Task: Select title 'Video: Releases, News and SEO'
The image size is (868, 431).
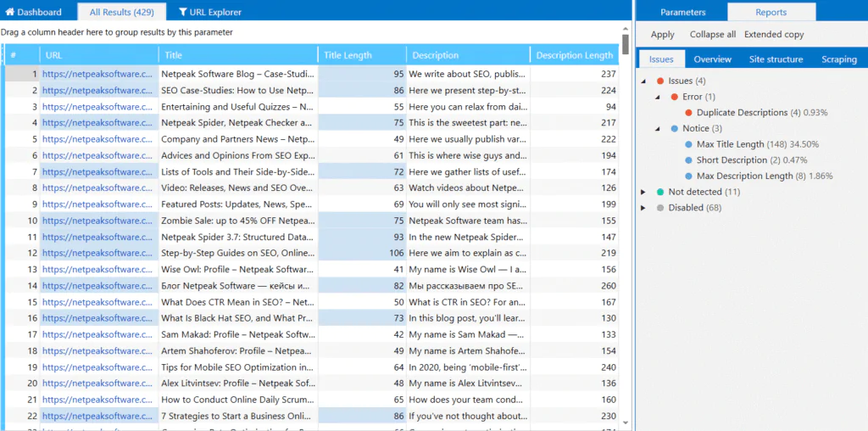Action: pos(238,188)
